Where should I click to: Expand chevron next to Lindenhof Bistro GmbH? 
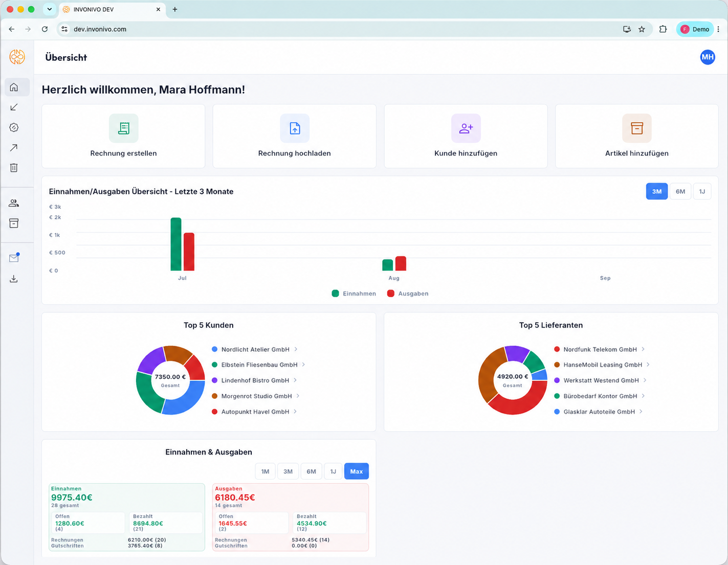coord(295,380)
